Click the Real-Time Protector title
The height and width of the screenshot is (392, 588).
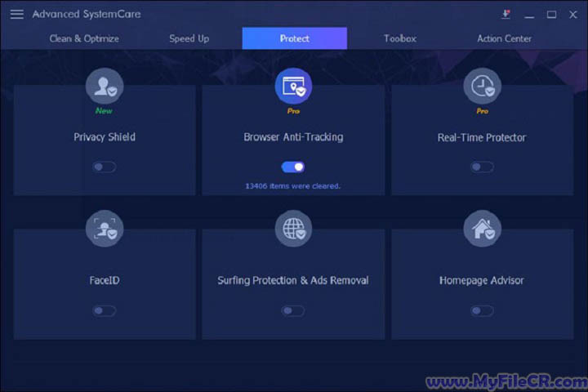point(482,138)
